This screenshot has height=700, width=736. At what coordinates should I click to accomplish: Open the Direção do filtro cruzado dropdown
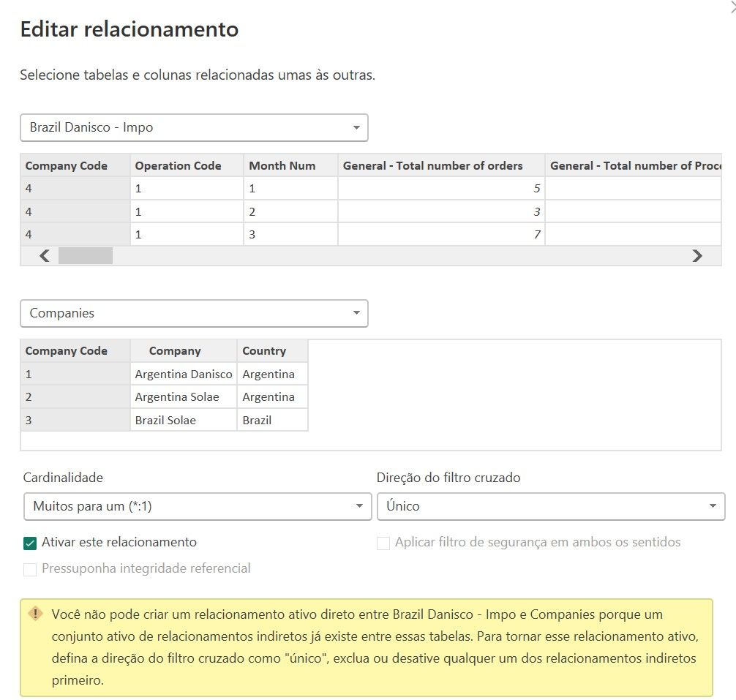(x=551, y=506)
